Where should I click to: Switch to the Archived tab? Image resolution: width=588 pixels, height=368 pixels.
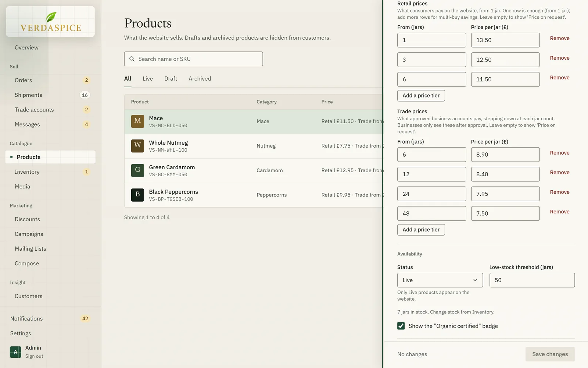pos(200,79)
